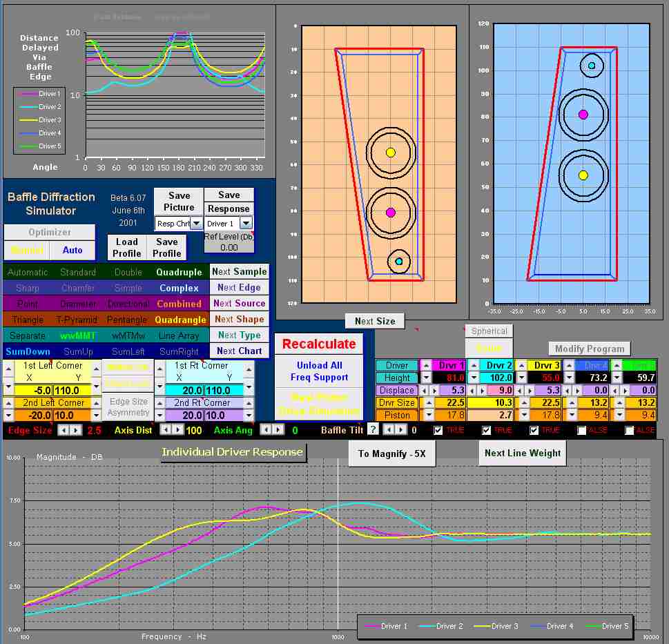
Task: Decrease Drvr 1 Displace with left arrow
Action: coord(424,390)
